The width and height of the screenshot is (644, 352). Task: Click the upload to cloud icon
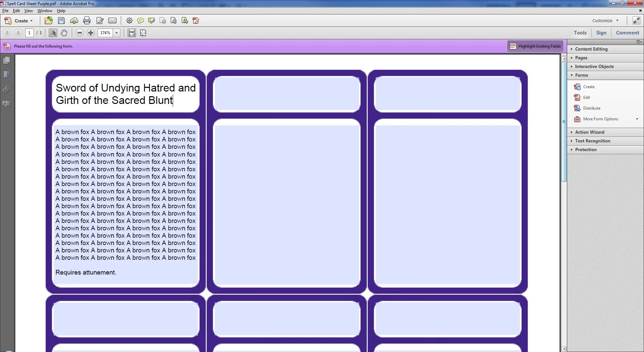pos(74,21)
